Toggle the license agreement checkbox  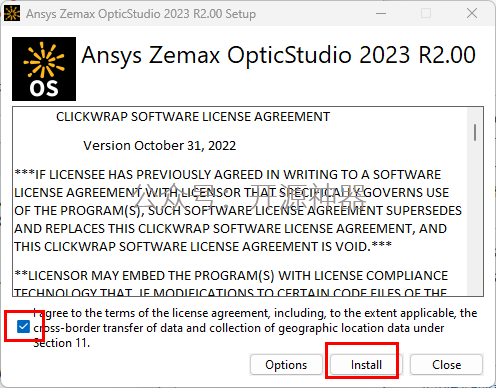(23, 327)
